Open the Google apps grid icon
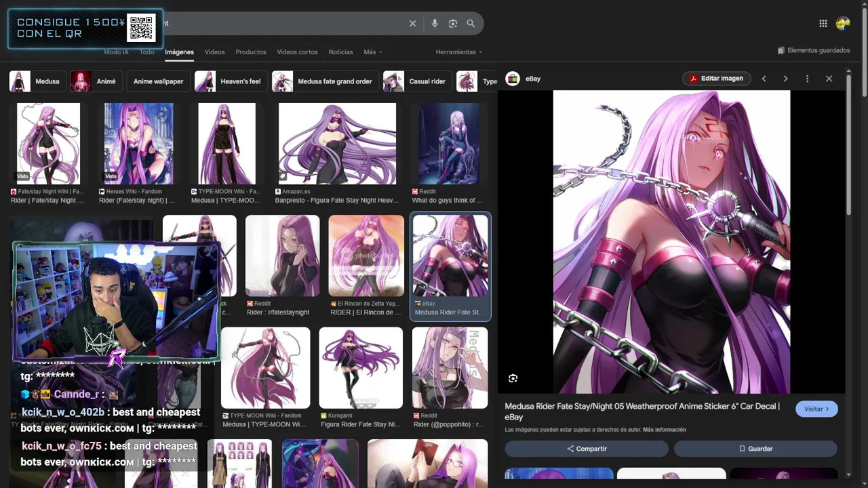 (823, 24)
